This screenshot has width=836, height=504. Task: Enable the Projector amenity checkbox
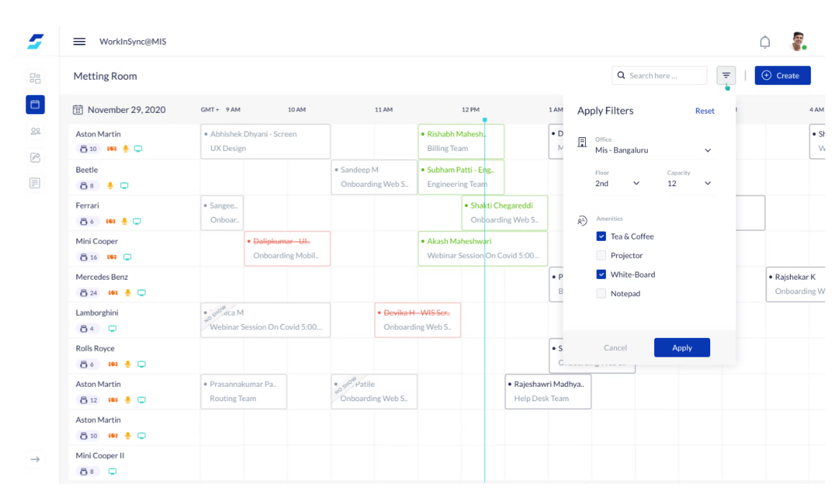pyautogui.click(x=601, y=255)
